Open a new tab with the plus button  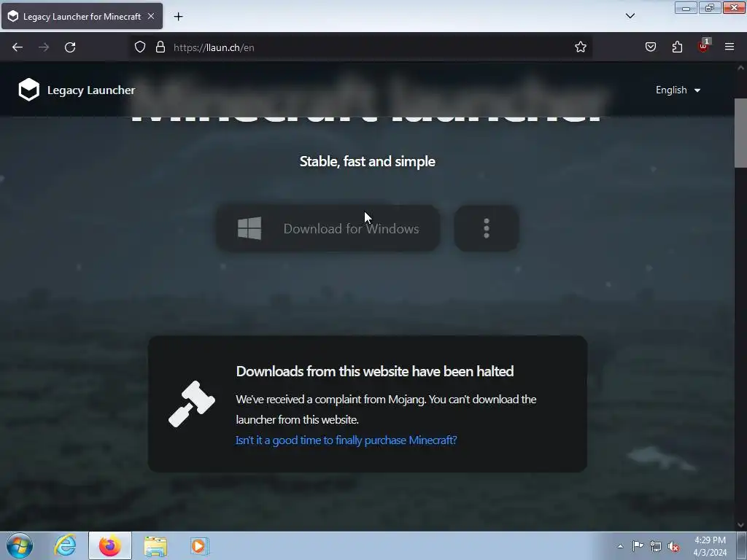(x=178, y=17)
